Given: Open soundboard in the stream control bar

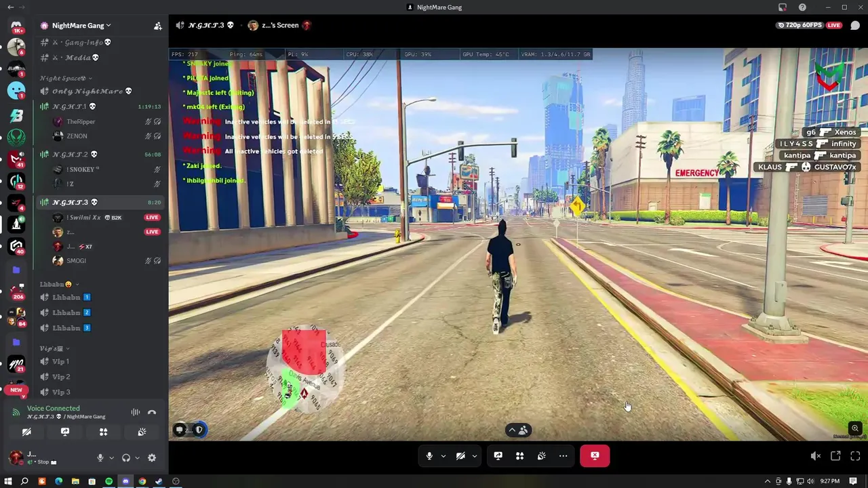Looking at the screenshot, I should click(x=541, y=456).
